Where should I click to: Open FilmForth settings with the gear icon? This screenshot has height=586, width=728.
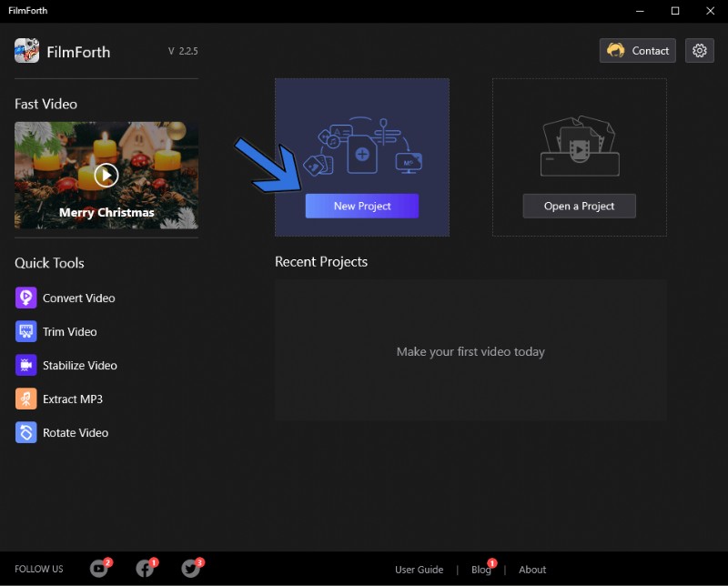click(699, 50)
